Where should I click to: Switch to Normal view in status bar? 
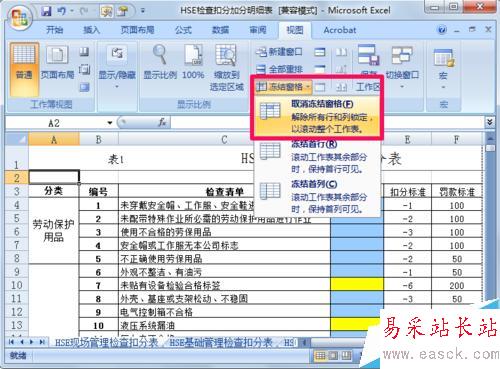click(320, 356)
